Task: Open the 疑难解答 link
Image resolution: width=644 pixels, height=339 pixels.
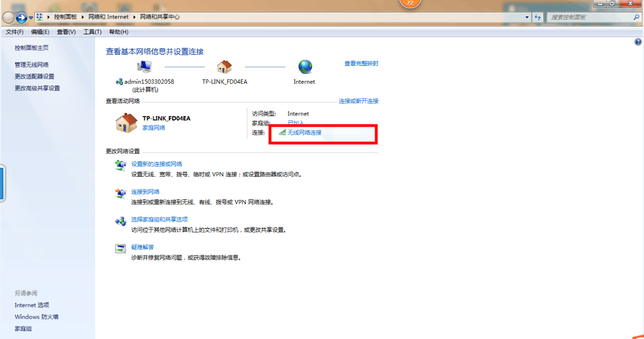Action: (x=142, y=247)
